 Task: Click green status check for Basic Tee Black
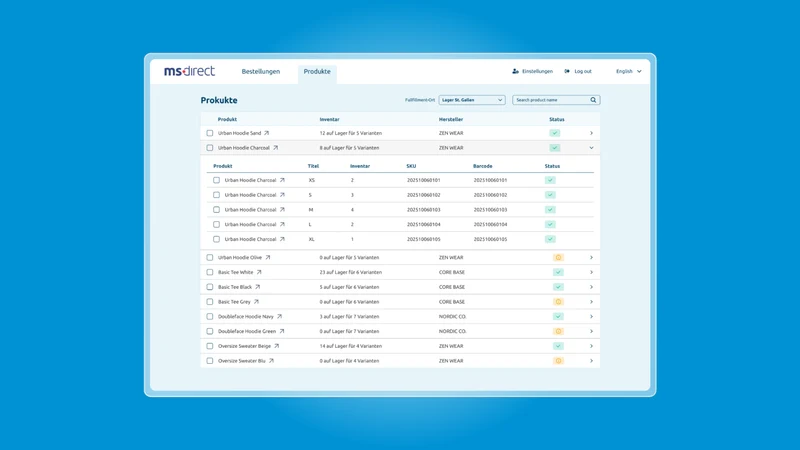pyautogui.click(x=558, y=287)
